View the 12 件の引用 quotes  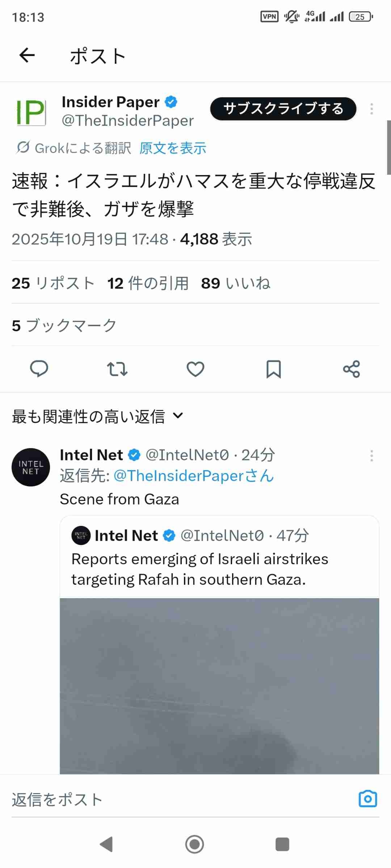point(148,283)
